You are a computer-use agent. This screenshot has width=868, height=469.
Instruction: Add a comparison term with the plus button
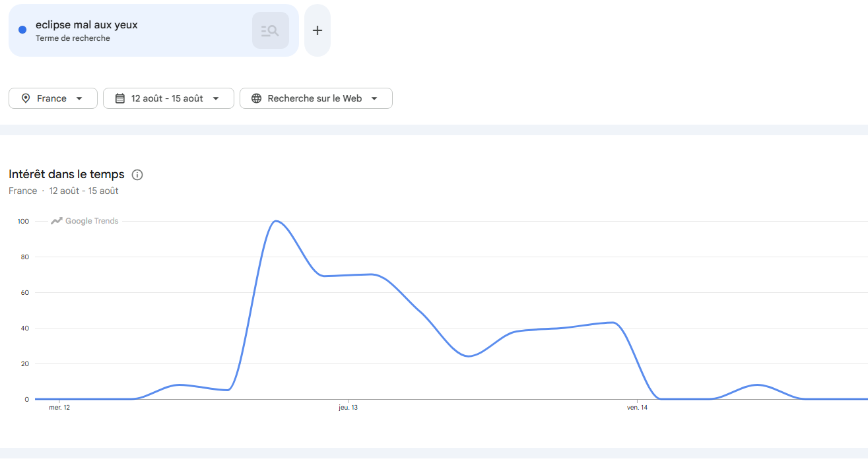tap(317, 30)
